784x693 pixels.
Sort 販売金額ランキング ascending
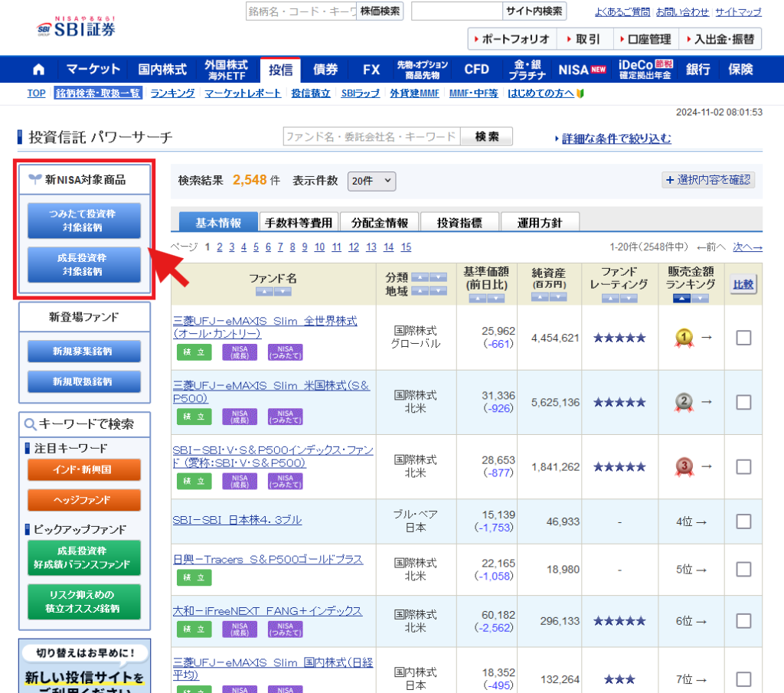tap(681, 299)
